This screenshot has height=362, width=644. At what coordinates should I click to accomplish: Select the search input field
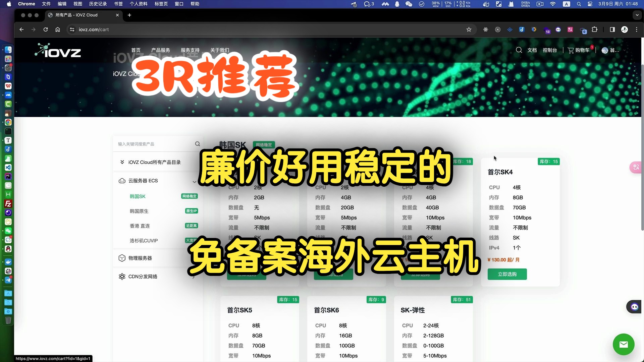pyautogui.click(x=154, y=144)
